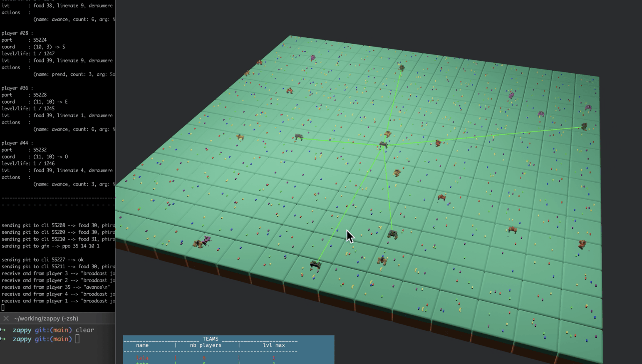Click the 'sending pkt to cli 55209' log line

tap(58, 232)
